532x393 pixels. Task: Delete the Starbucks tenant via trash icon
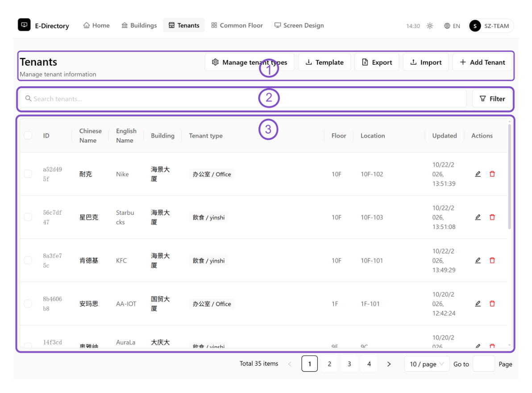click(x=492, y=217)
